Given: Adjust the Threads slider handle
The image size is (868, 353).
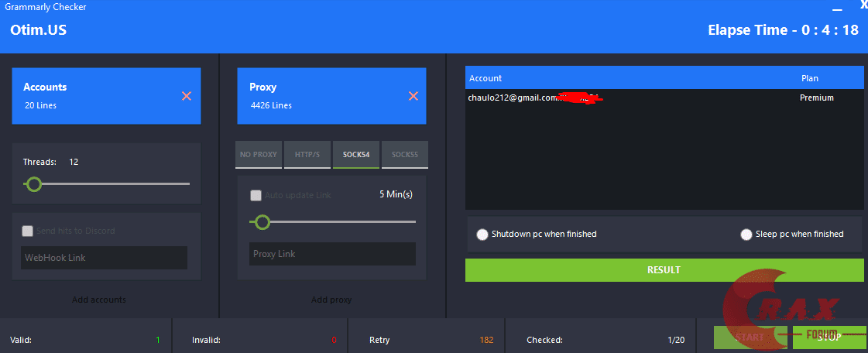Looking at the screenshot, I should coord(34,183).
